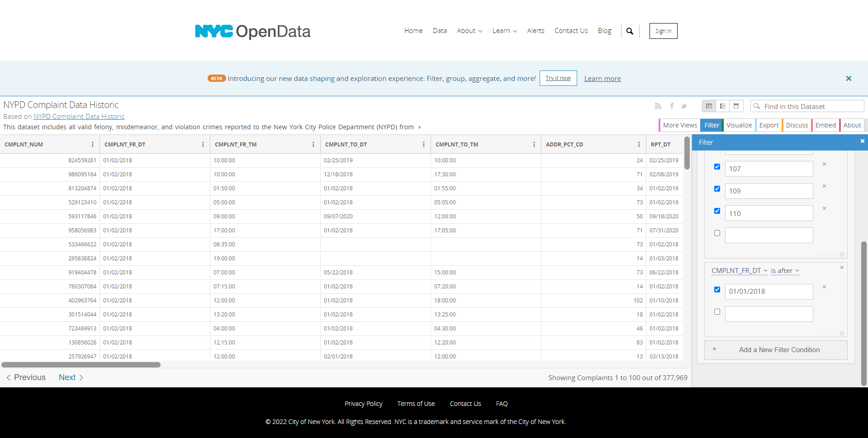Screen dimensions: 868x438
Task: Expand the dataset description arrow
Action: click(419, 127)
